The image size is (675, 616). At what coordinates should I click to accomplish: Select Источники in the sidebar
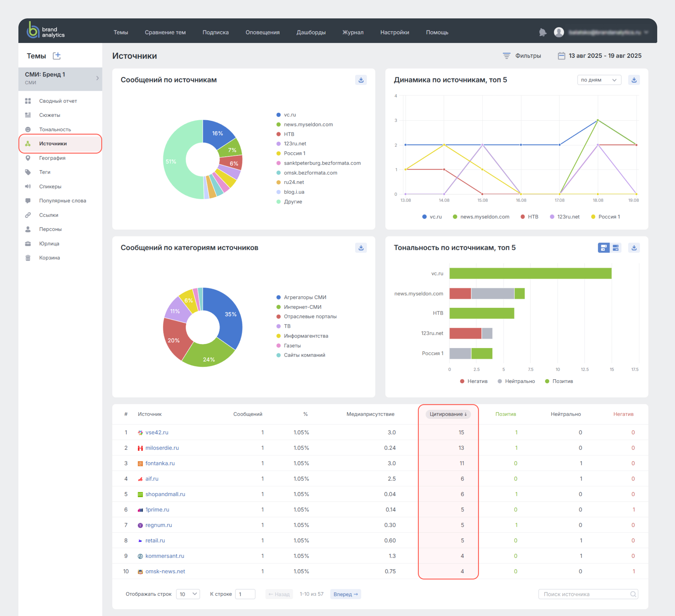coord(60,143)
